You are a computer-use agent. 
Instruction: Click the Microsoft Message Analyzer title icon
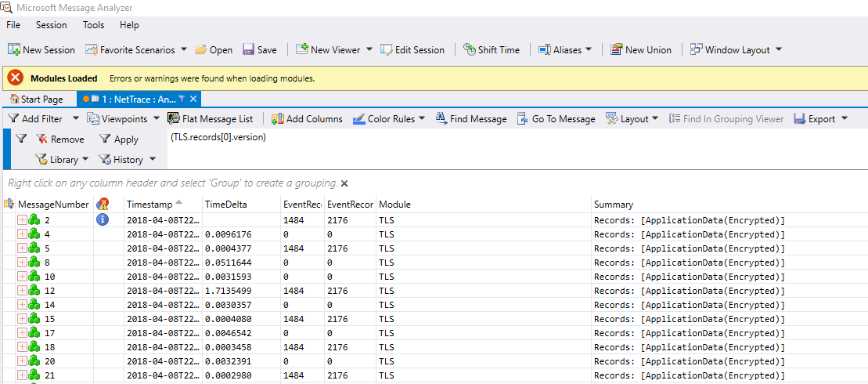(x=5, y=7)
